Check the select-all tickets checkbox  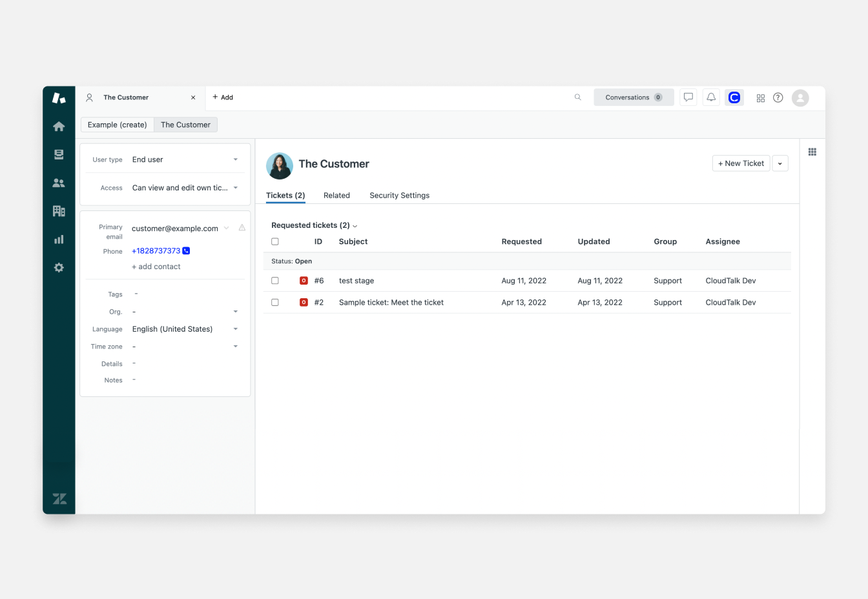(274, 241)
